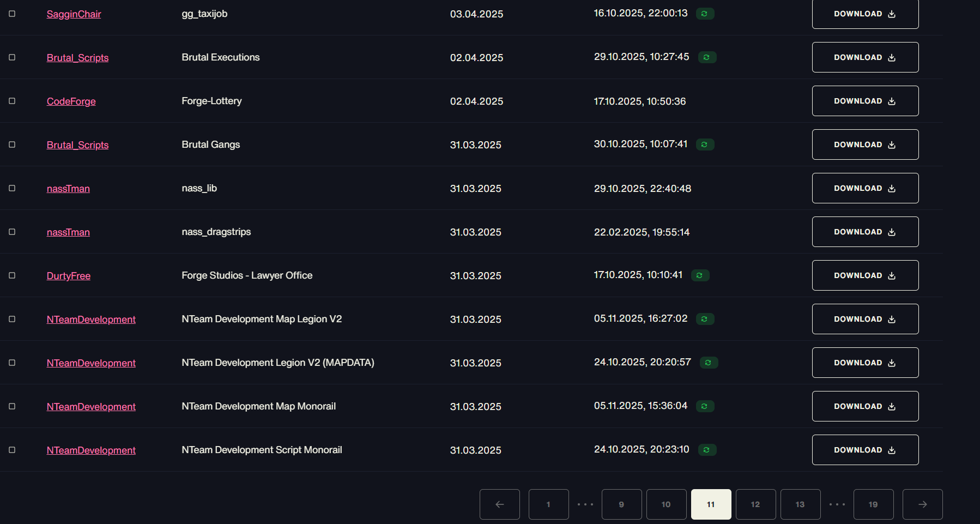Download NTeam Development Map Legion V2
This screenshot has height=524, width=980.
click(x=866, y=319)
